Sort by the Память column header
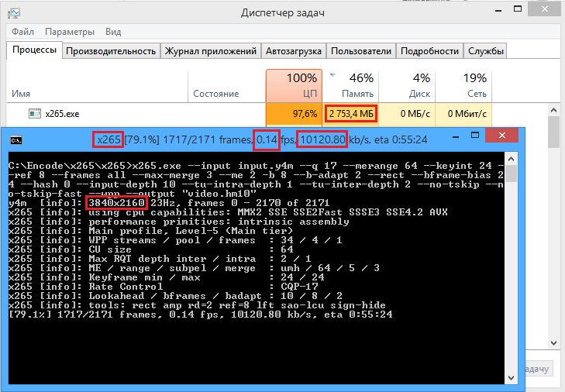The height and width of the screenshot is (392, 565). pos(350,87)
